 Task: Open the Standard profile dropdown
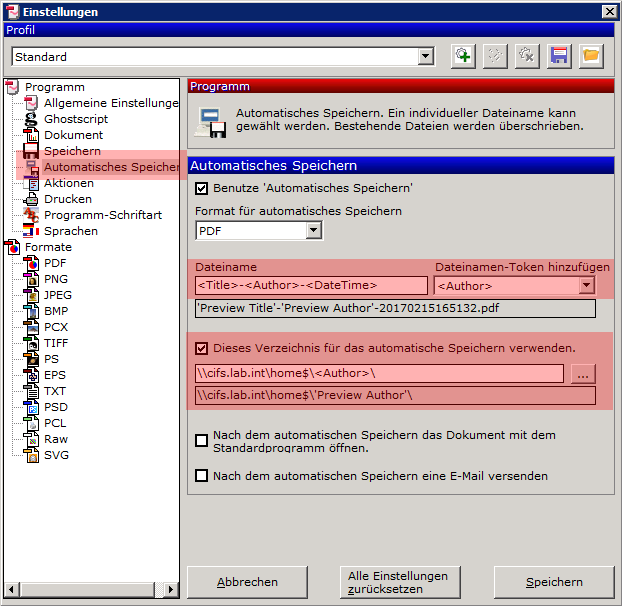[426, 57]
